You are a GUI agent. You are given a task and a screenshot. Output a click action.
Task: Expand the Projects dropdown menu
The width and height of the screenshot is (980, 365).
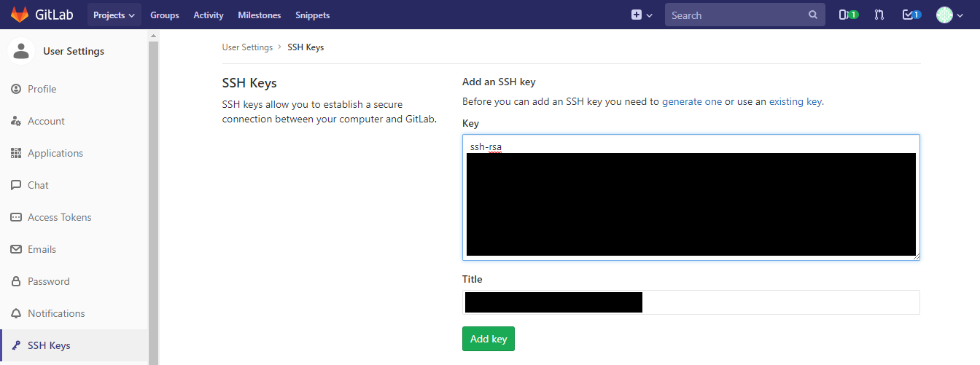click(114, 15)
